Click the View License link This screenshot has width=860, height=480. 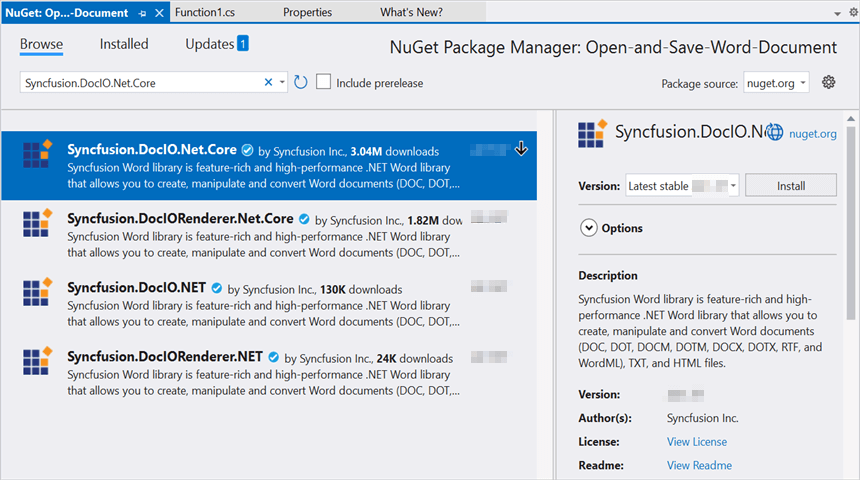click(x=697, y=442)
